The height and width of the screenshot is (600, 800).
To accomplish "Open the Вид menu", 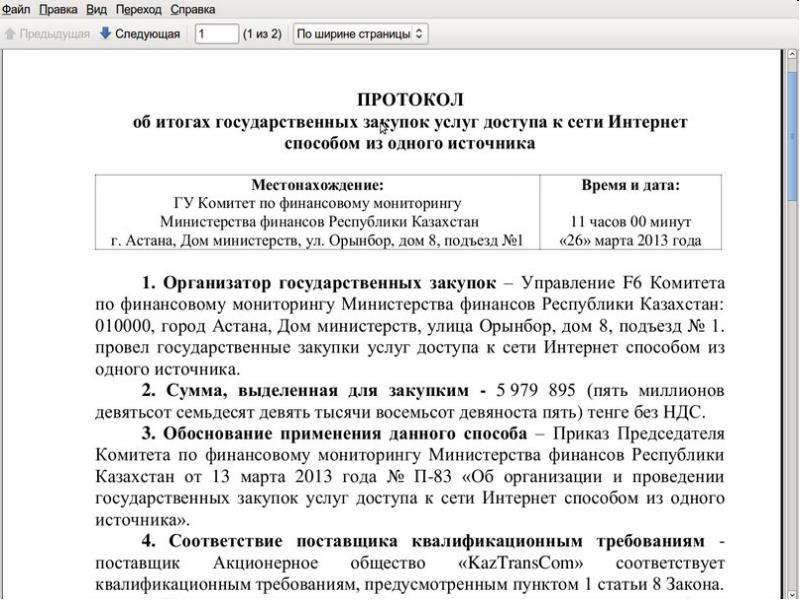I will click(x=96, y=9).
